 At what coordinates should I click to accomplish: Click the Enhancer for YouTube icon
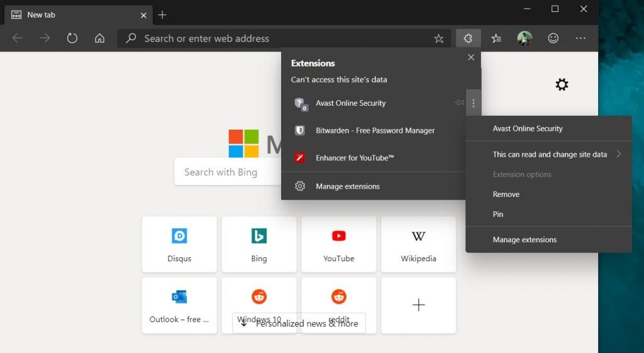(x=300, y=157)
